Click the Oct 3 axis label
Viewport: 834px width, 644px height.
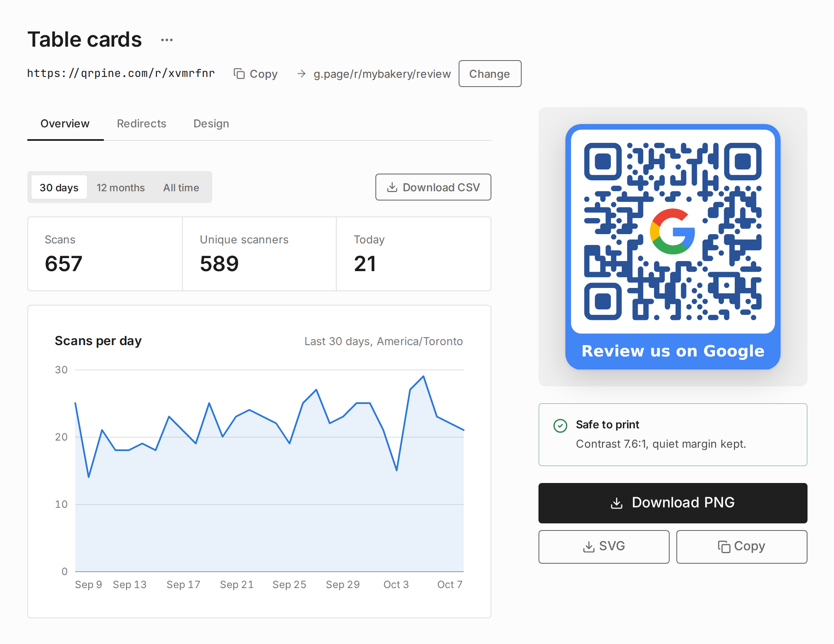(x=396, y=584)
